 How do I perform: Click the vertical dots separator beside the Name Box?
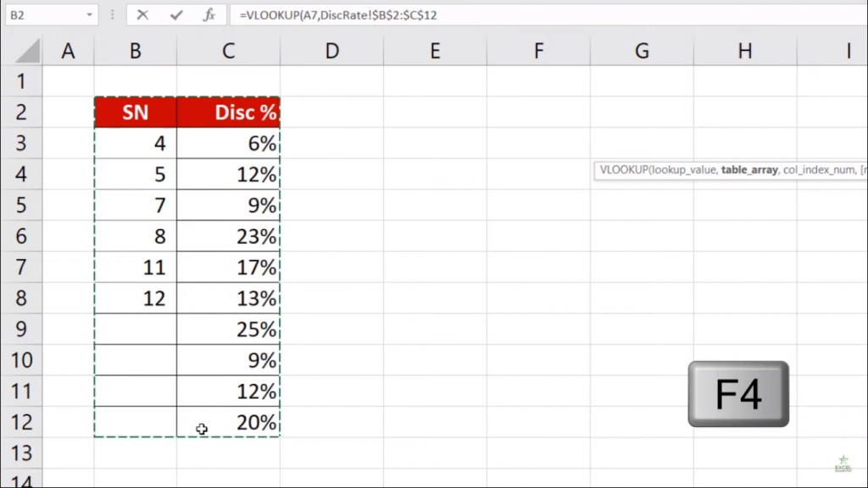pos(113,14)
